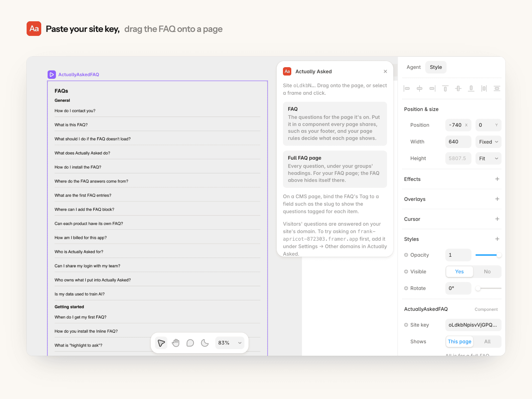Click the align top icon
Viewport: 532px width, 399px height.
click(x=445, y=88)
